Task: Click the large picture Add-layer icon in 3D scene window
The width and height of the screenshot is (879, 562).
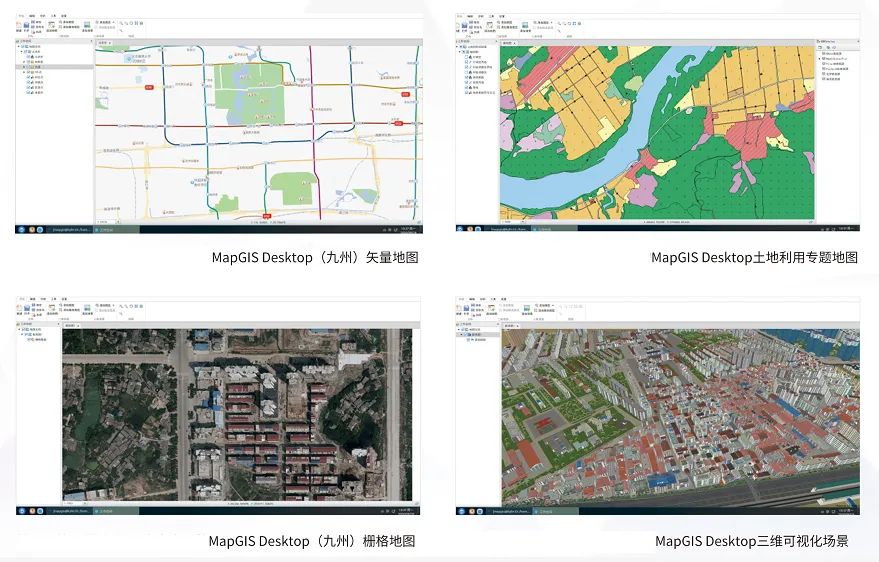Action: coord(527,308)
